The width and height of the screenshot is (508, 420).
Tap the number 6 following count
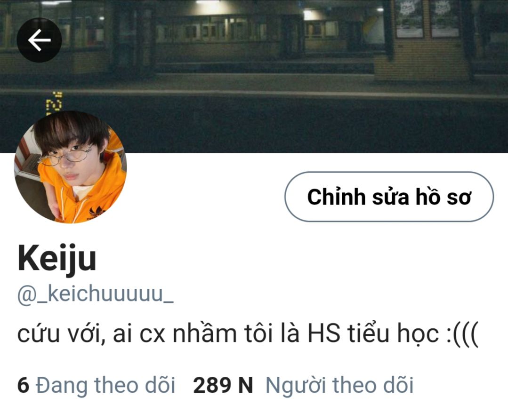tap(23, 385)
